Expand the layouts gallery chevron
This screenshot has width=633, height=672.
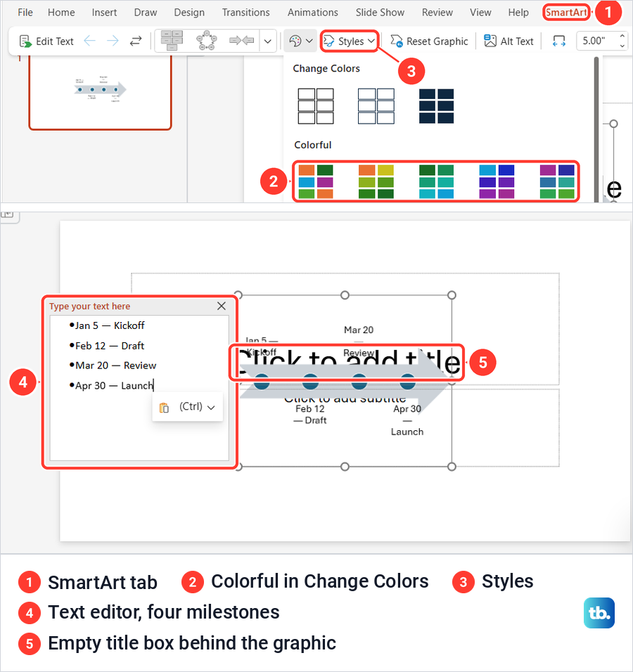[x=267, y=41]
